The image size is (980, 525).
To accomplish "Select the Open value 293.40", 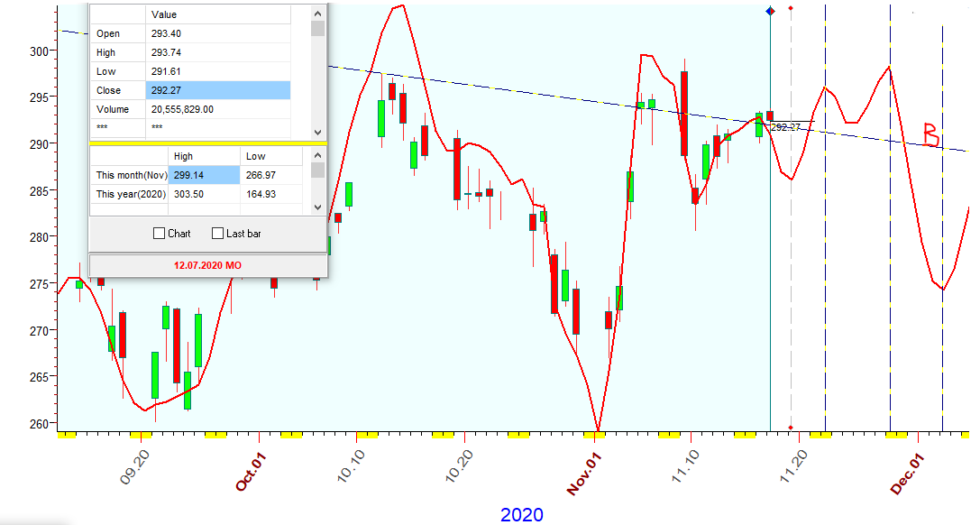I will pos(218,33).
